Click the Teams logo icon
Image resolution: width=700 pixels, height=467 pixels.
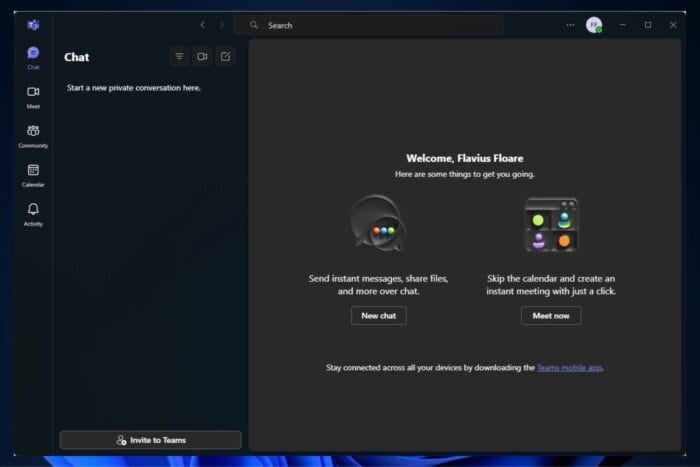33,25
